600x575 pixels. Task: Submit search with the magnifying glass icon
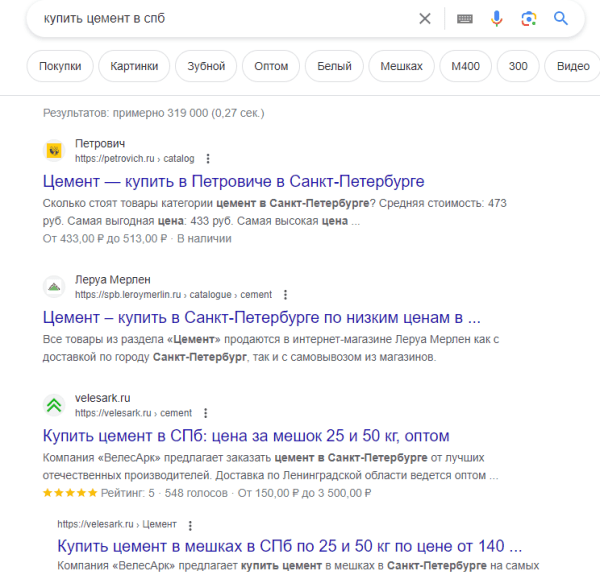pyautogui.click(x=561, y=18)
